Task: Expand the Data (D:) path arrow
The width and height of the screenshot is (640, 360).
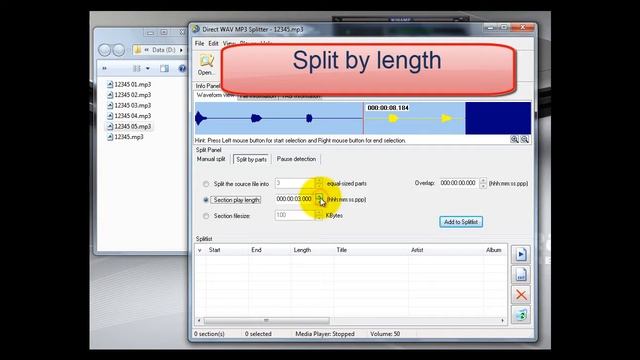Action: (x=181, y=50)
